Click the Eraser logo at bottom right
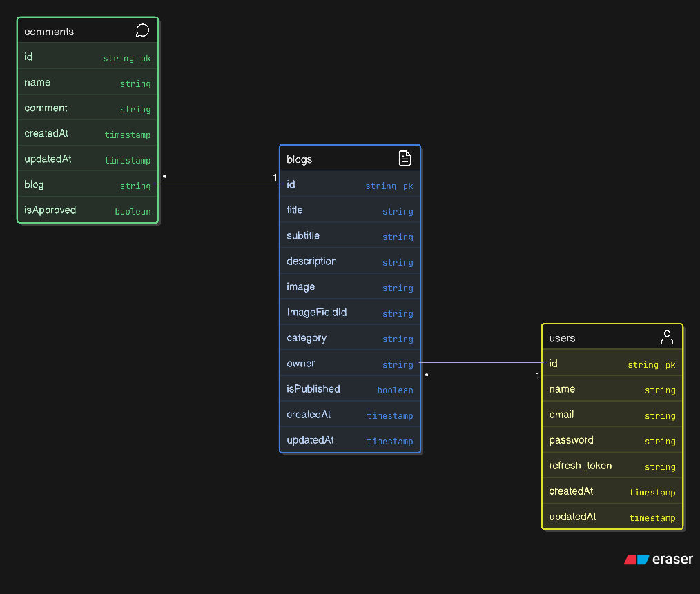Viewport: 700px width, 594px height. pyautogui.click(x=658, y=560)
